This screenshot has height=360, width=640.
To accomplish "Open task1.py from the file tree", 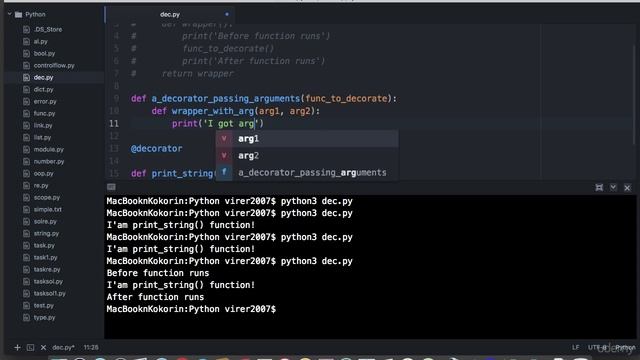I will click(x=45, y=258).
